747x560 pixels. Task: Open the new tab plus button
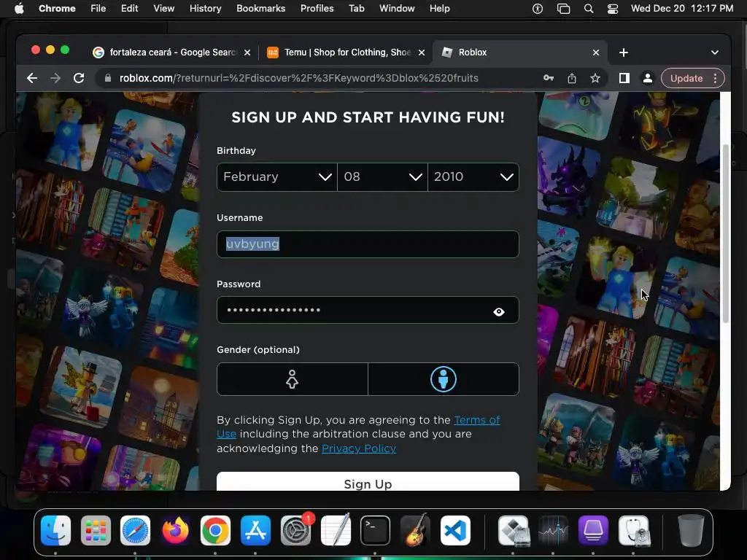[x=624, y=52]
